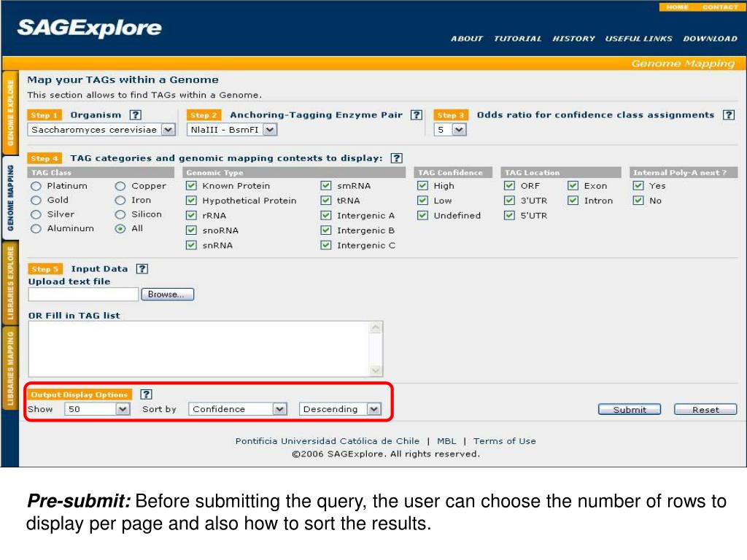Switch to Libraries Mapping side tab
747x560 pixels.
pyautogui.click(x=10, y=368)
